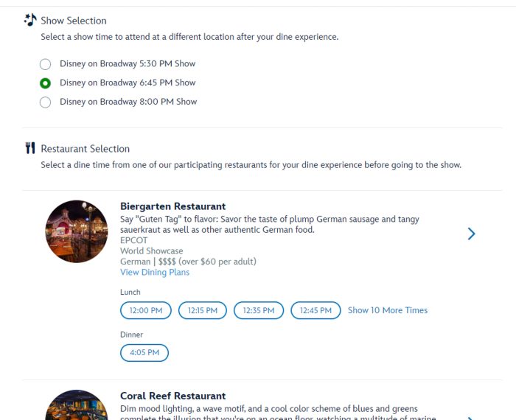Viewport: 516px width, 420px height.
Task: Click the Show Selection heading text
Action: (74, 21)
